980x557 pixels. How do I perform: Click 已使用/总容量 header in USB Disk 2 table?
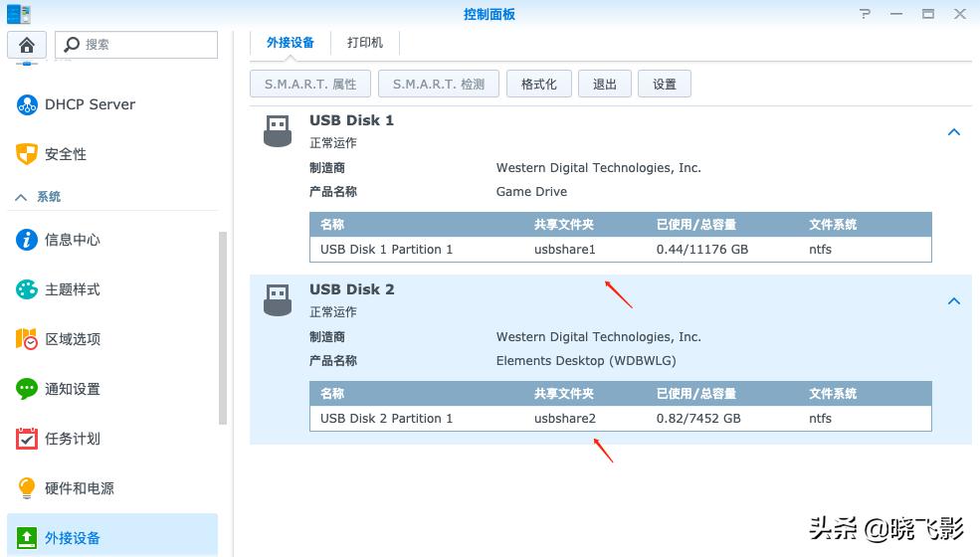696,393
